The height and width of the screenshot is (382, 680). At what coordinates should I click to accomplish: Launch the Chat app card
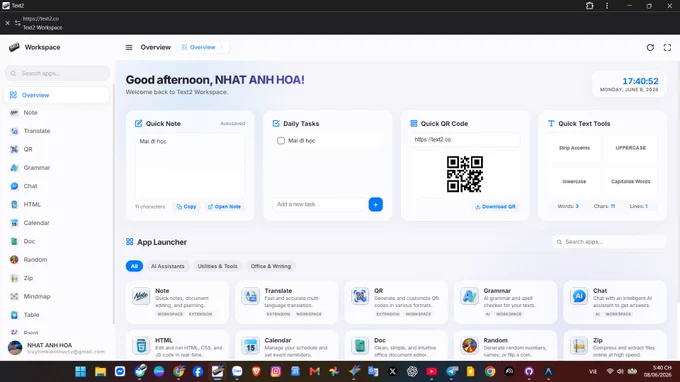[615, 302]
